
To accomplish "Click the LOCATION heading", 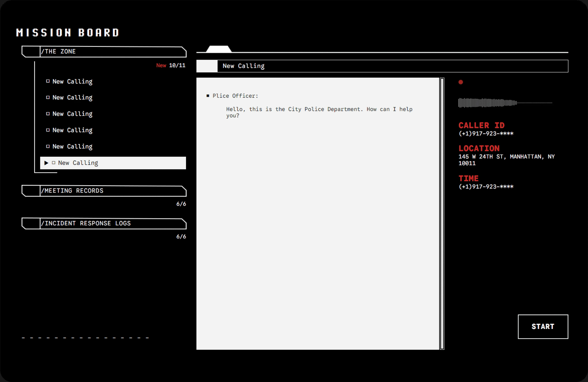I will pos(479,148).
